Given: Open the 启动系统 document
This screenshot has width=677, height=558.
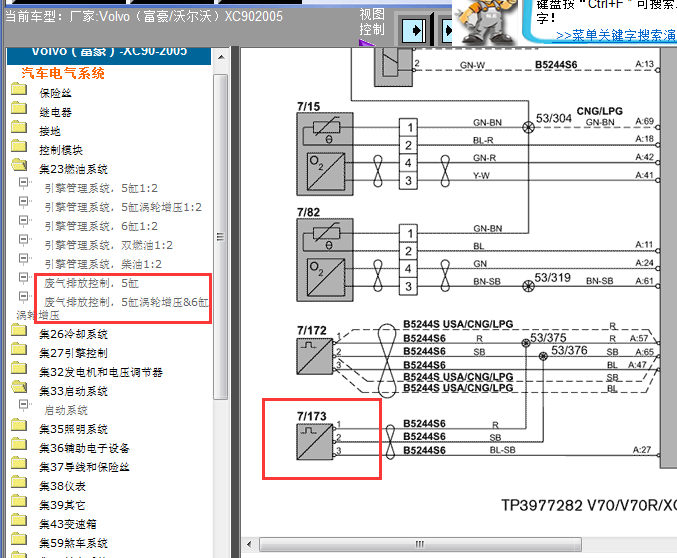Looking at the screenshot, I should (66, 410).
